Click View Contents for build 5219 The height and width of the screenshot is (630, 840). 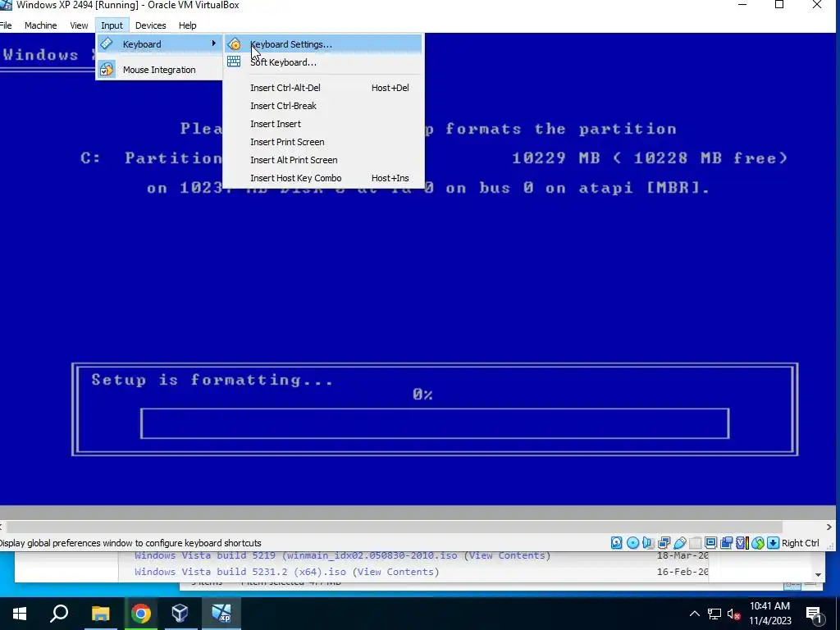(507, 555)
